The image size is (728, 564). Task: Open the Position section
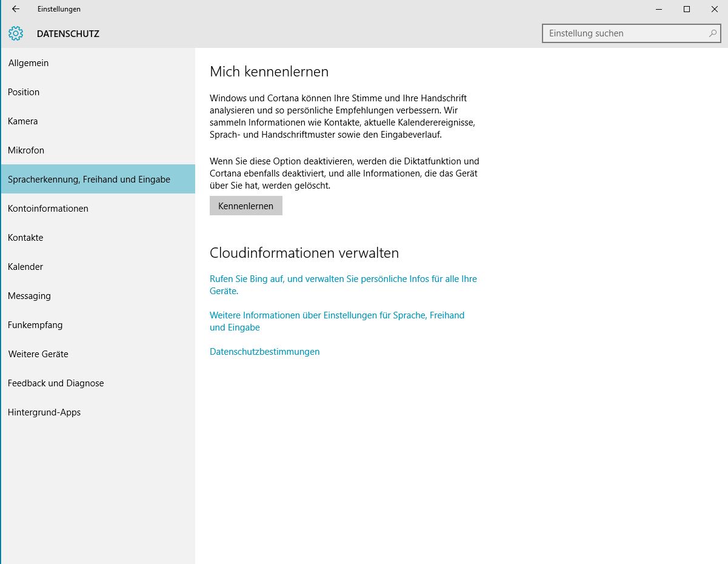(98, 92)
